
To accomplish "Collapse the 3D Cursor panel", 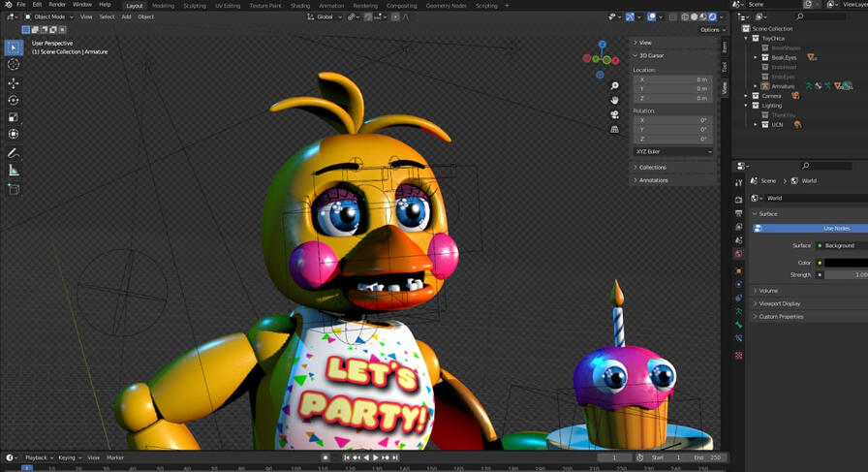I will click(651, 55).
